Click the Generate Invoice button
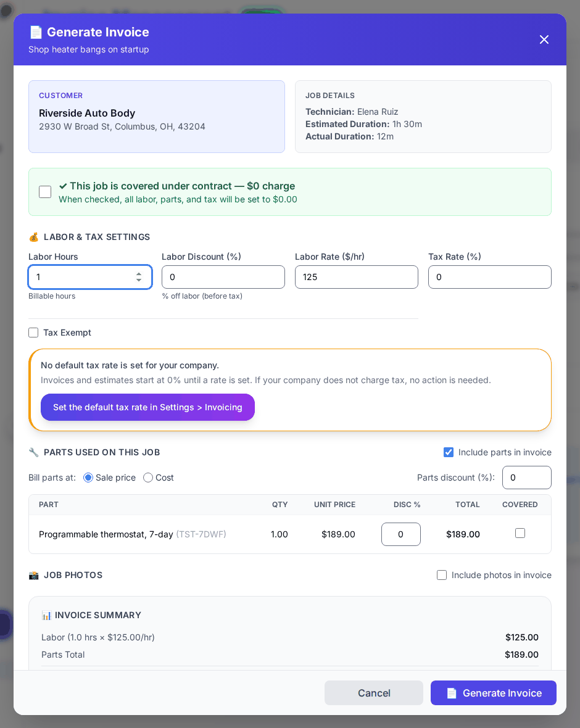 pyautogui.click(x=494, y=693)
